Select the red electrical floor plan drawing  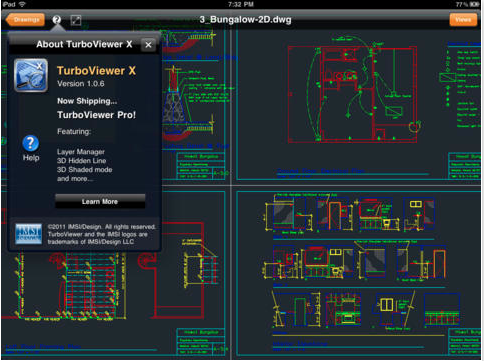tap(353, 95)
